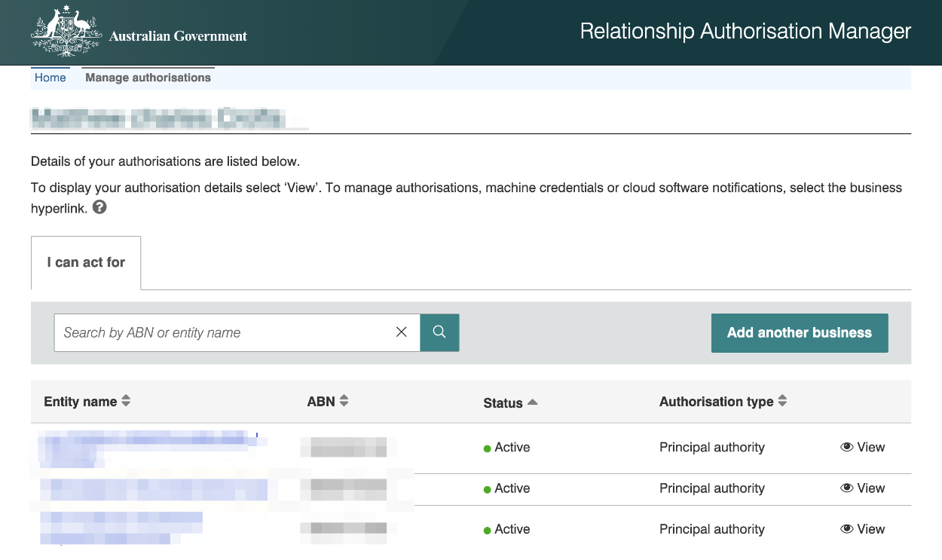Sort table by ABN column arrows
This screenshot has height=560, width=942.
tap(344, 401)
